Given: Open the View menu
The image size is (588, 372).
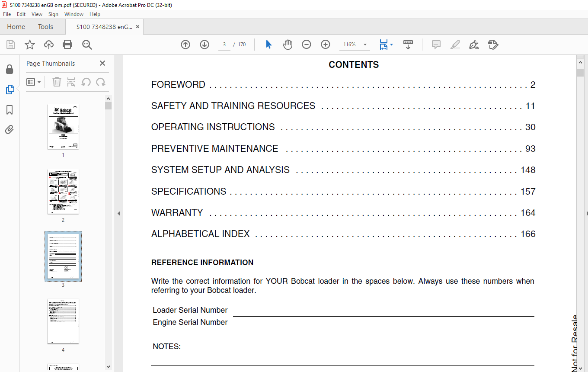Looking at the screenshot, I should (x=37, y=14).
